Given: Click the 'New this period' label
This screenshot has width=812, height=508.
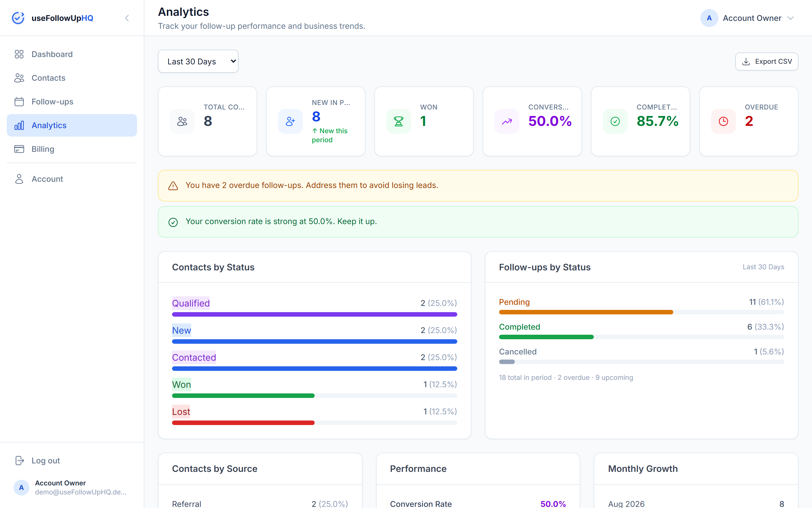Looking at the screenshot, I should [330, 135].
